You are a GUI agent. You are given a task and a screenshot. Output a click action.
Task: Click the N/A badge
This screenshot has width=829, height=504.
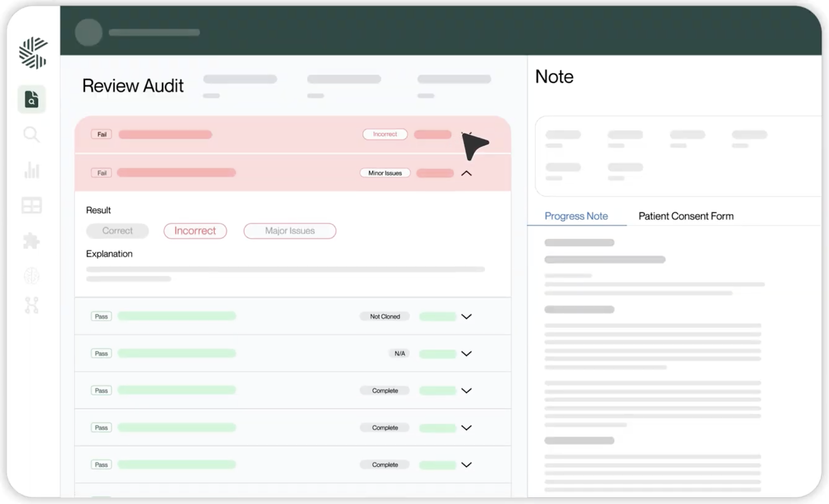399,354
